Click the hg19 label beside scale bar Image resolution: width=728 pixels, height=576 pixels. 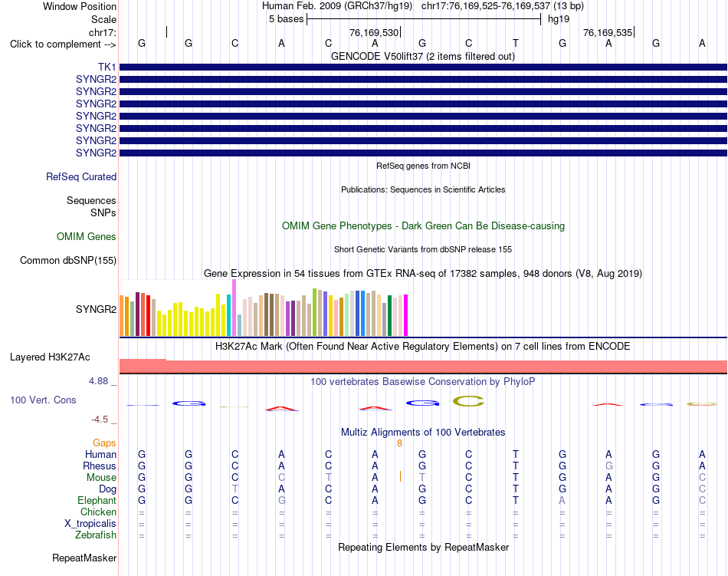pos(559,19)
